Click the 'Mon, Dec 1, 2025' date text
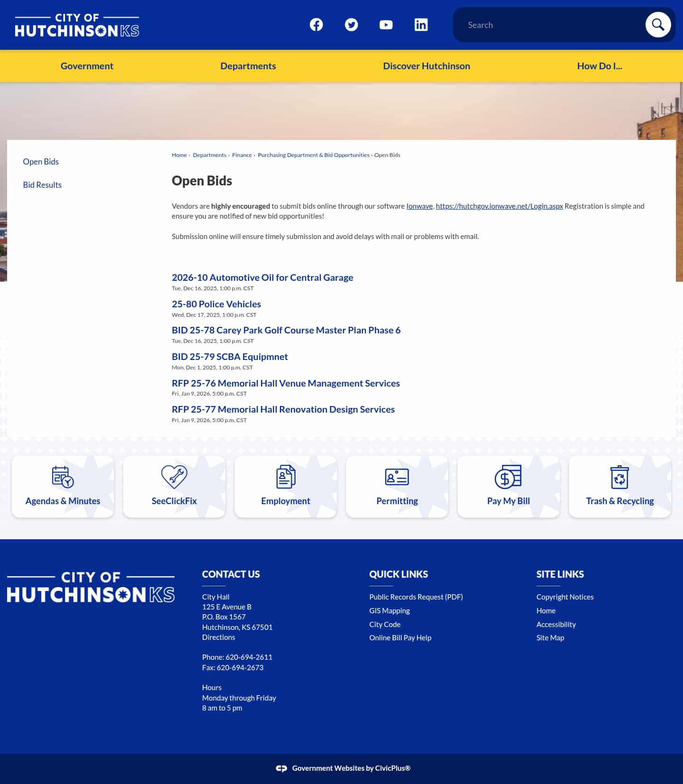Viewport: 683px width, 784px height. coord(212,368)
